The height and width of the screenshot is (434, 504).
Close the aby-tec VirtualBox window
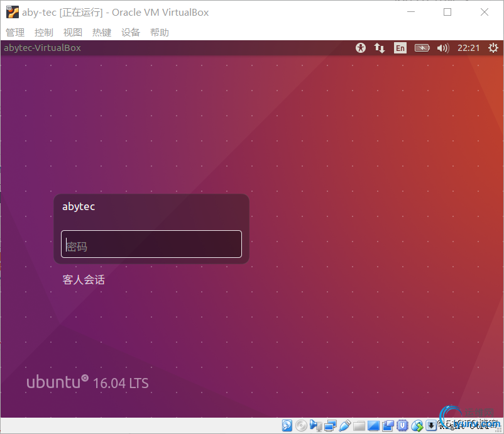[x=485, y=12]
